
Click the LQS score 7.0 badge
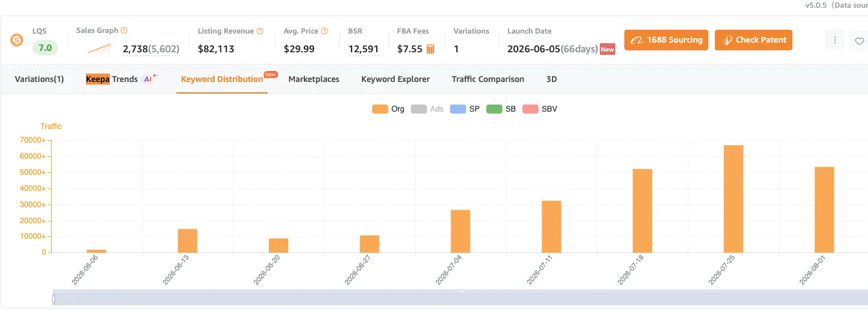pyautogui.click(x=45, y=48)
